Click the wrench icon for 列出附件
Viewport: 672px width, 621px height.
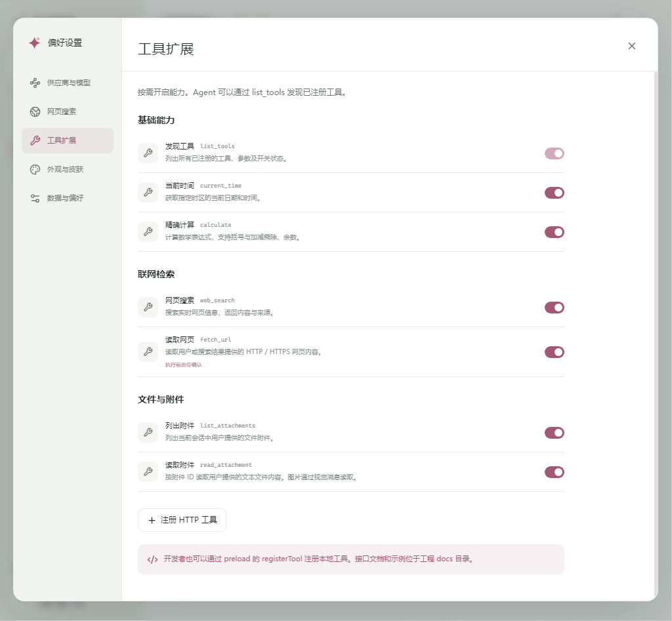click(x=148, y=432)
